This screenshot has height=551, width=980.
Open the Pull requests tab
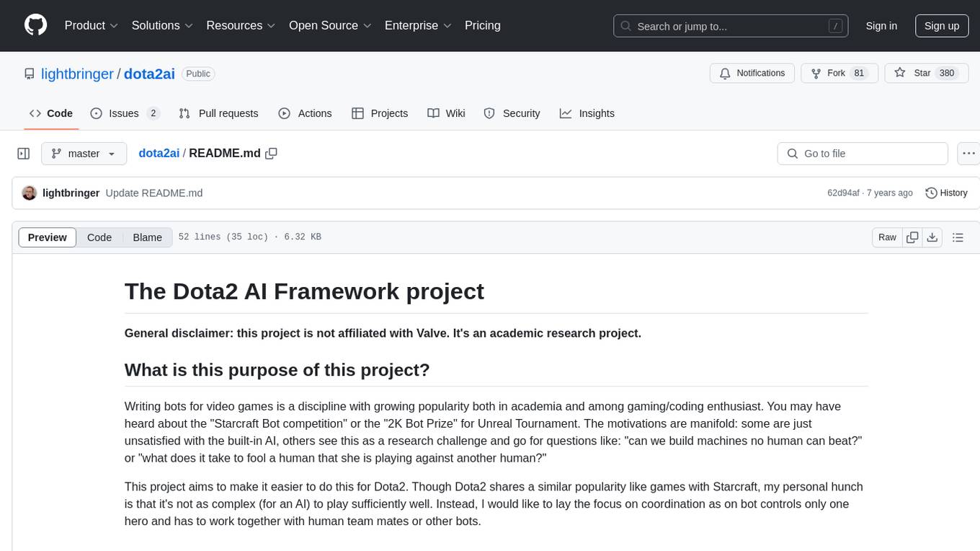tap(218, 113)
